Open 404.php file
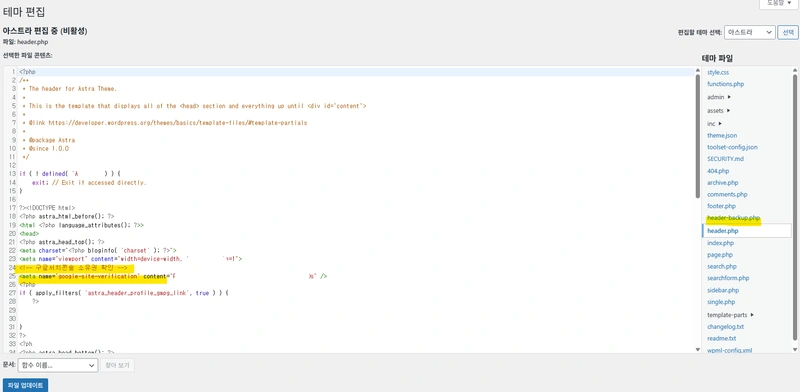800x392 pixels. point(718,171)
